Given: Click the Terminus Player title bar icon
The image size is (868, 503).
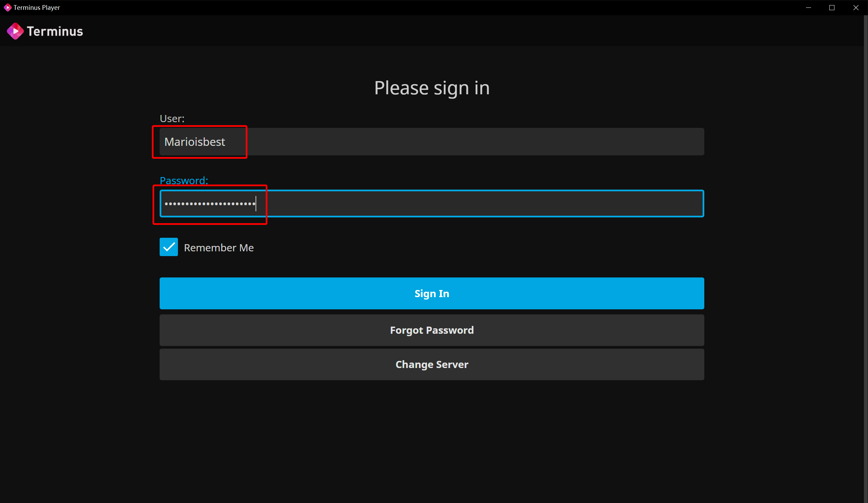Looking at the screenshot, I should point(7,7).
